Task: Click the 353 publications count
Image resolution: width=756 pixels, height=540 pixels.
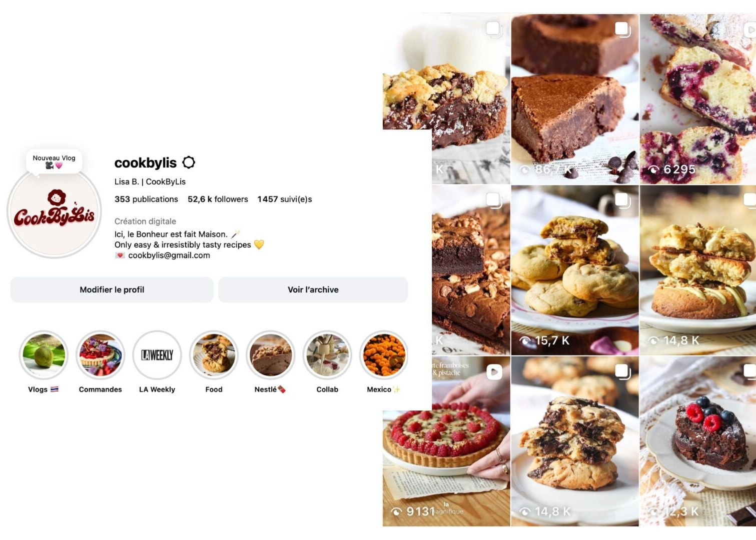Action: (x=146, y=199)
